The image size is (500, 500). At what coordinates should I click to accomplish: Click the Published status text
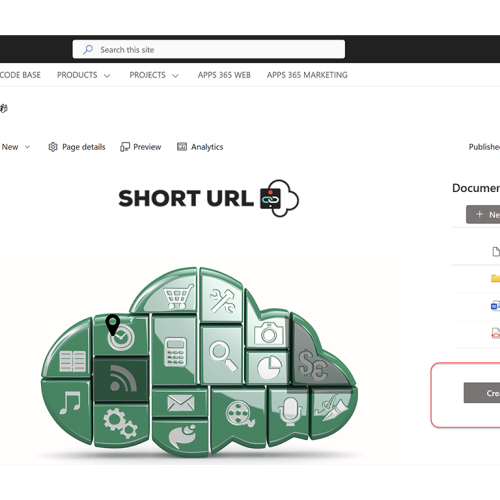[x=484, y=147]
